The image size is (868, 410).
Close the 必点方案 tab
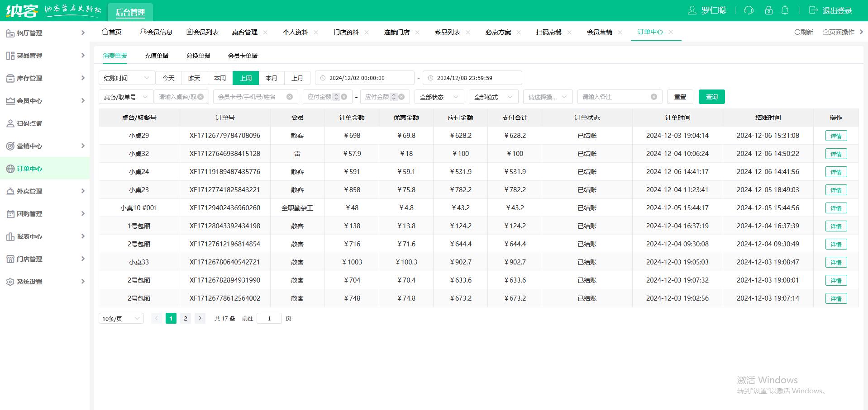519,32
